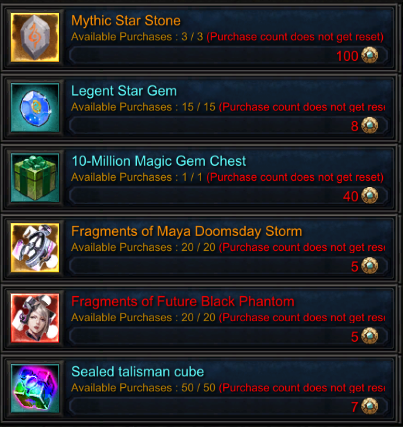Click the green gift box chest icon
This screenshot has width=403, height=427.
point(35,178)
